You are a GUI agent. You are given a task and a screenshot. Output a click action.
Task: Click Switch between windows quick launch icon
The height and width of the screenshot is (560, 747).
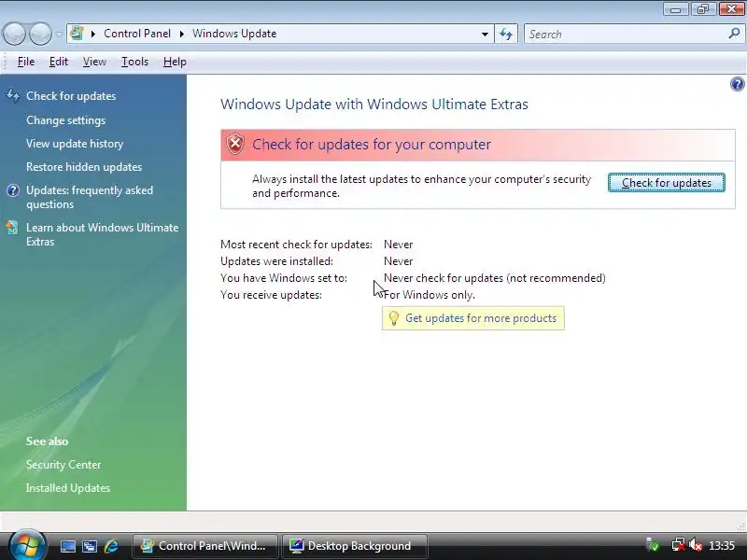(x=90, y=546)
